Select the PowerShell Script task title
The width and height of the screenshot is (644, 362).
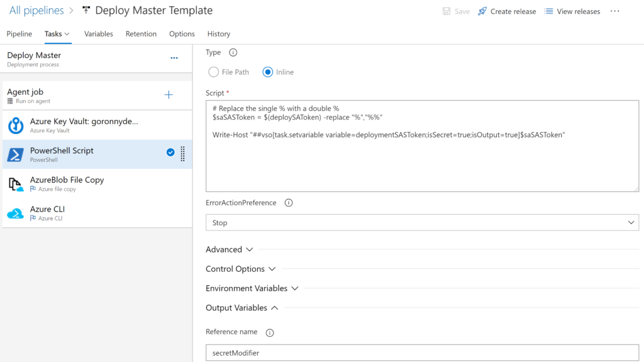pyautogui.click(x=62, y=150)
